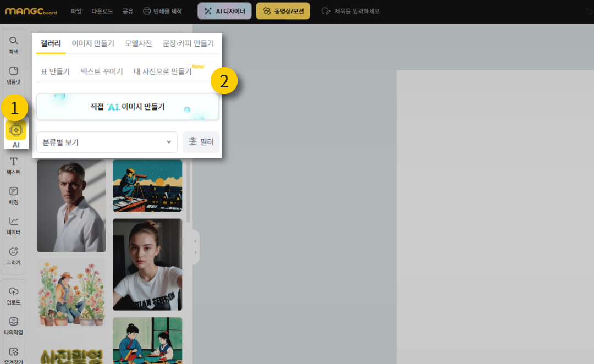Click the 직접 AI 이미지 만들기 button

pyautogui.click(x=128, y=107)
